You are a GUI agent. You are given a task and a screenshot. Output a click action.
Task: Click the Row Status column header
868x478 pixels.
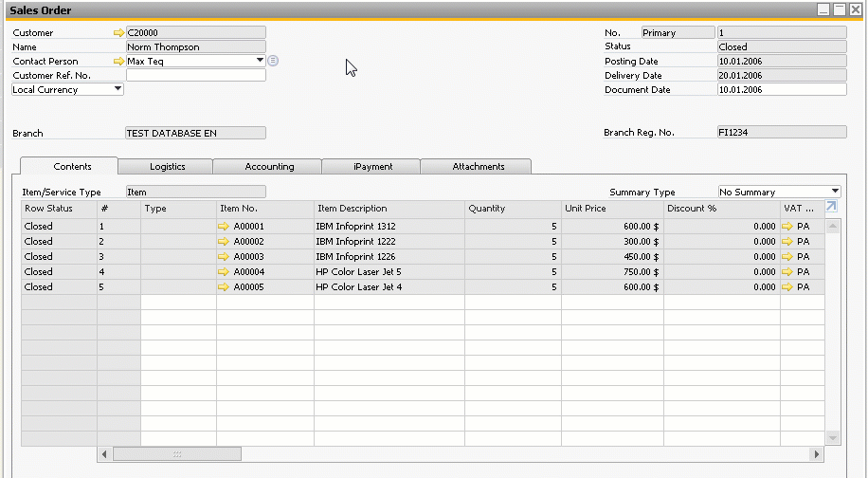coord(60,209)
